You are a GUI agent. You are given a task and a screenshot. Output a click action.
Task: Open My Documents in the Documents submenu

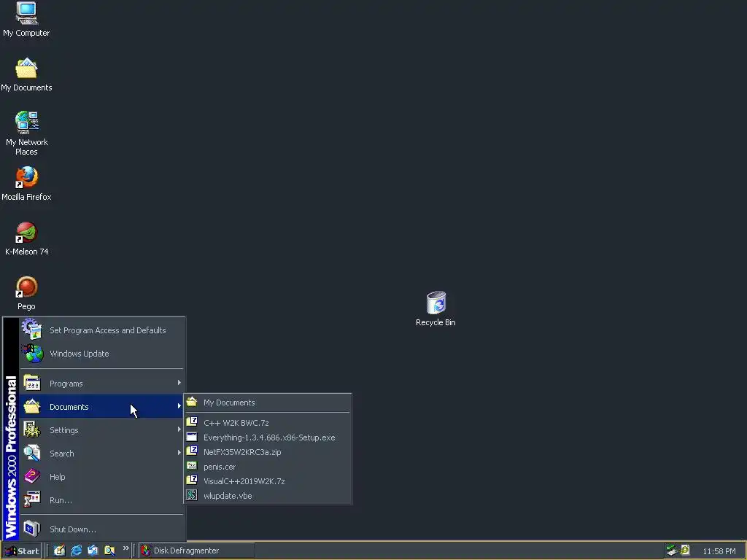point(267,402)
